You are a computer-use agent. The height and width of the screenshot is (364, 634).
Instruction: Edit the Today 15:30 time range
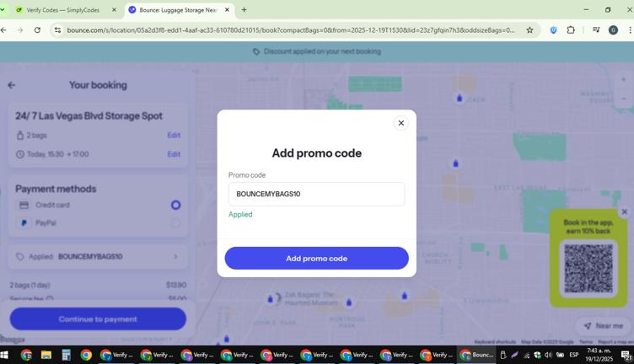click(174, 154)
